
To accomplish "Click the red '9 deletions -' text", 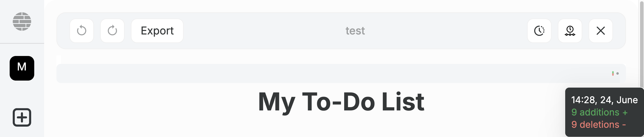I will [x=599, y=124].
